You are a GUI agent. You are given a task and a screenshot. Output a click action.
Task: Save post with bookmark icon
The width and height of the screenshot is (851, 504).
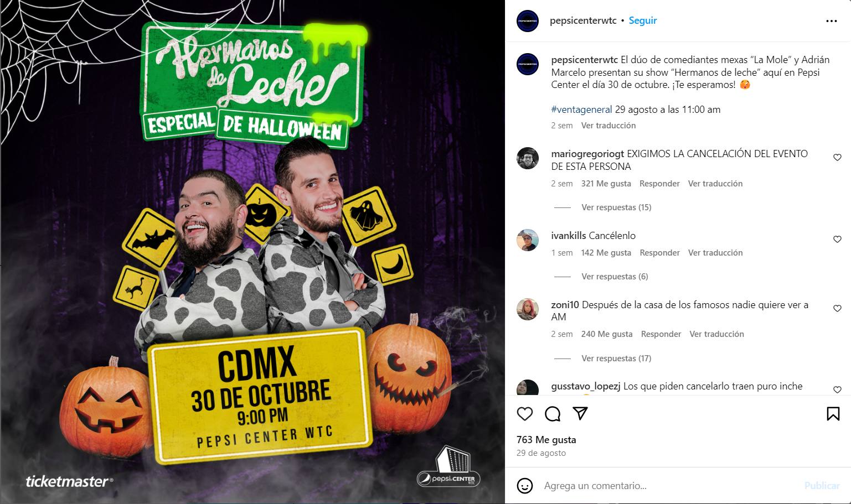(833, 414)
